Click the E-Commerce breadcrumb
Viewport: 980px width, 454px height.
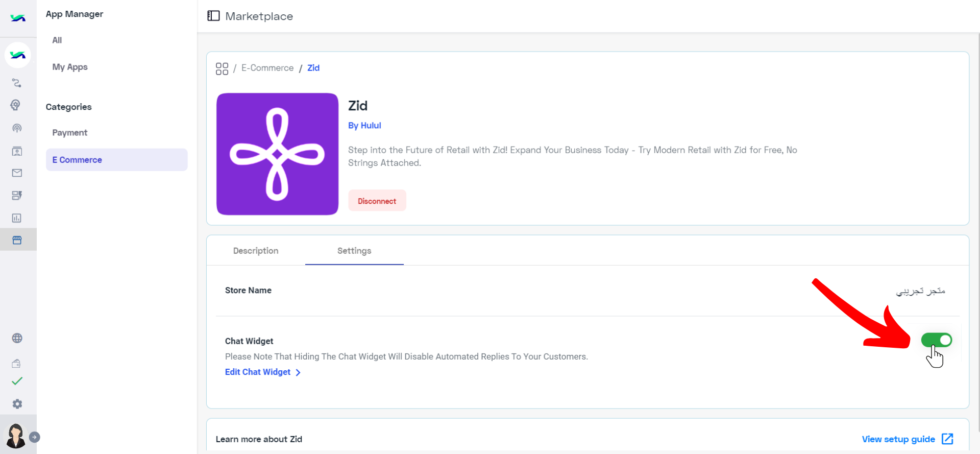(267, 68)
